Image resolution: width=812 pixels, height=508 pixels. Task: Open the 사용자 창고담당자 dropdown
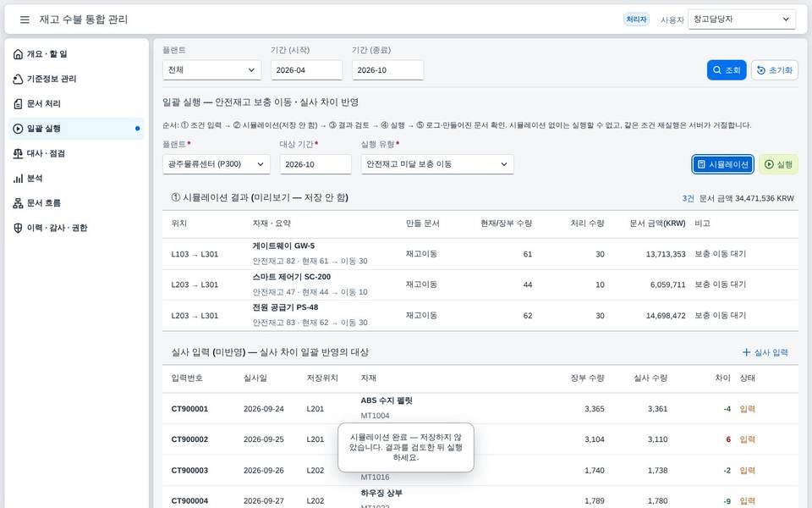pyautogui.click(x=742, y=19)
